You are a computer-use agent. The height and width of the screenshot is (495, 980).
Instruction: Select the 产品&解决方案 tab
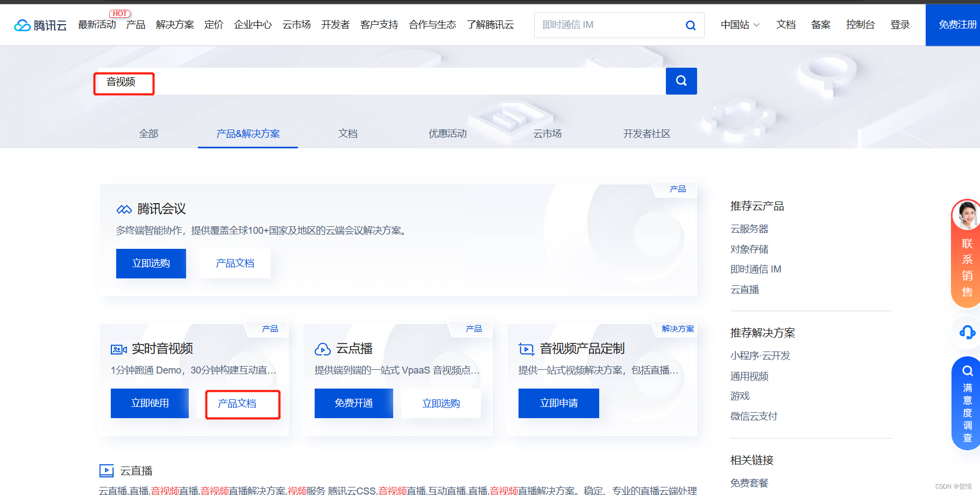coord(248,134)
